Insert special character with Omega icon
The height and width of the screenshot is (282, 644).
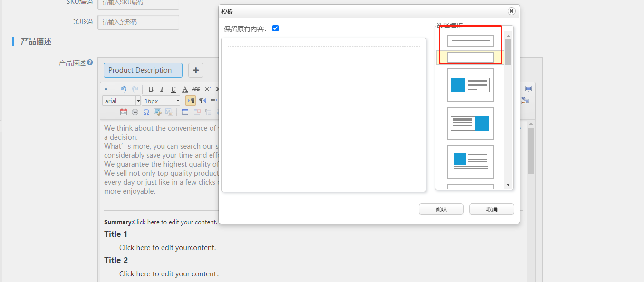pyautogui.click(x=146, y=112)
